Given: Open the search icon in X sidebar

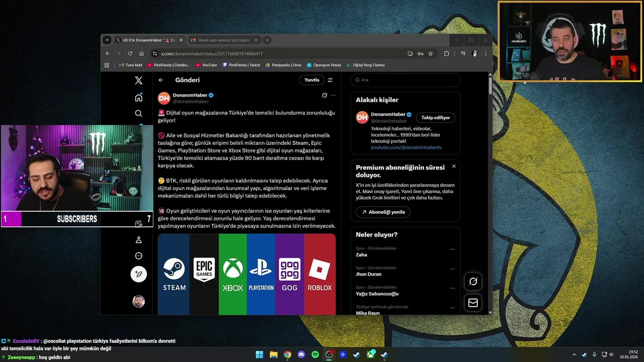Looking at the screenshot, I should pyautogui.click(x=139, y=114).
